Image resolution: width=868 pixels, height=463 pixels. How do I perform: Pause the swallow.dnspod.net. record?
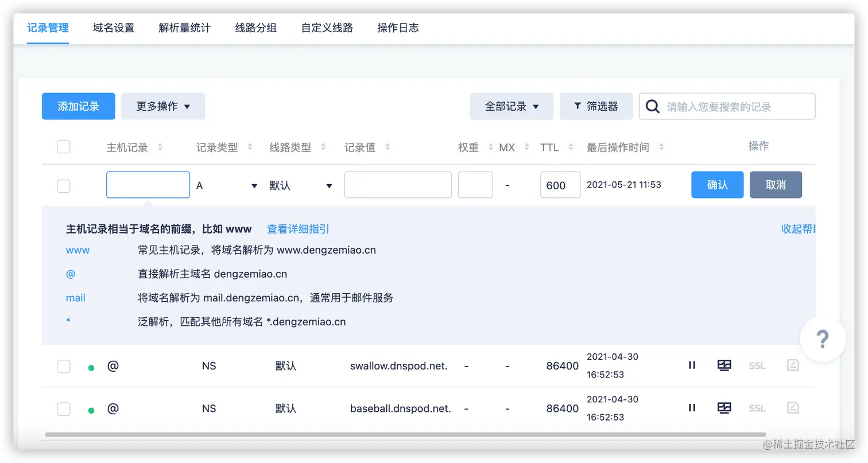click(692, 365)
